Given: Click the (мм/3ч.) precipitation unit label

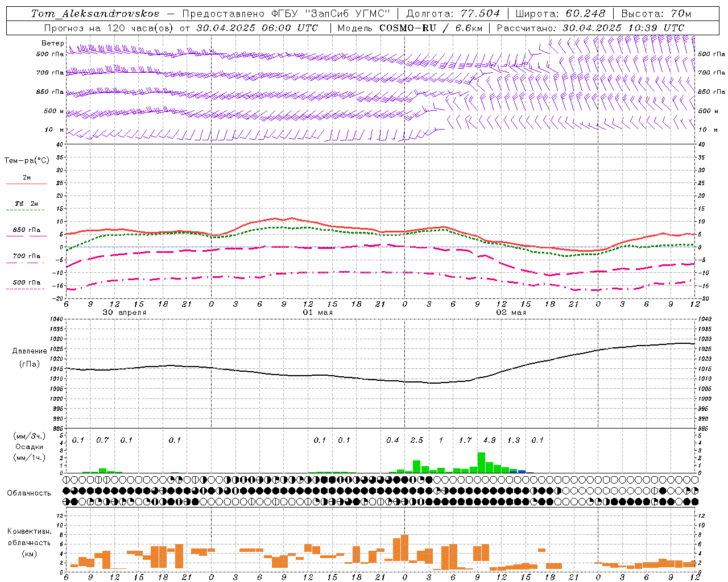Looking at the screenshot, I should (x=30, y=436).
